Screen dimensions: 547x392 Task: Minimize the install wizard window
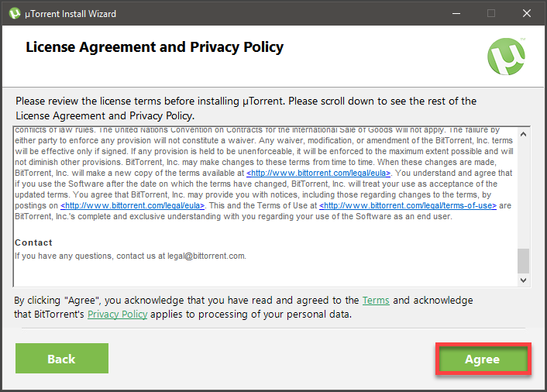[454, 13]
